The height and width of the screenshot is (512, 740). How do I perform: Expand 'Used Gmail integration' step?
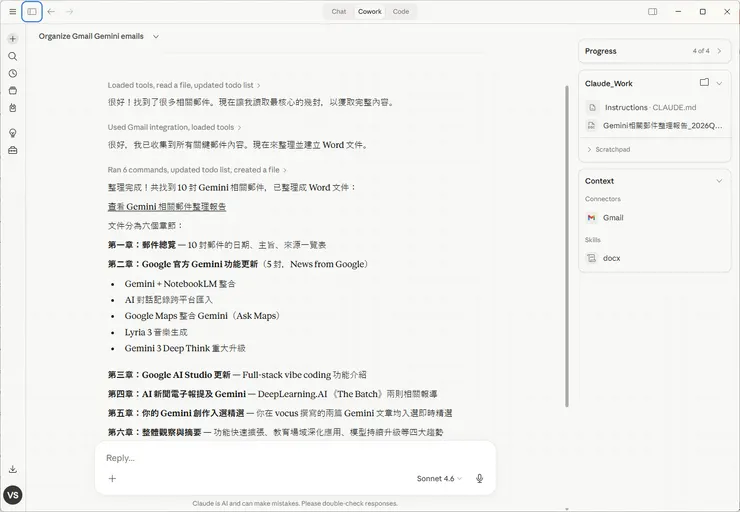pyautogui.click(x=175, y=127)
